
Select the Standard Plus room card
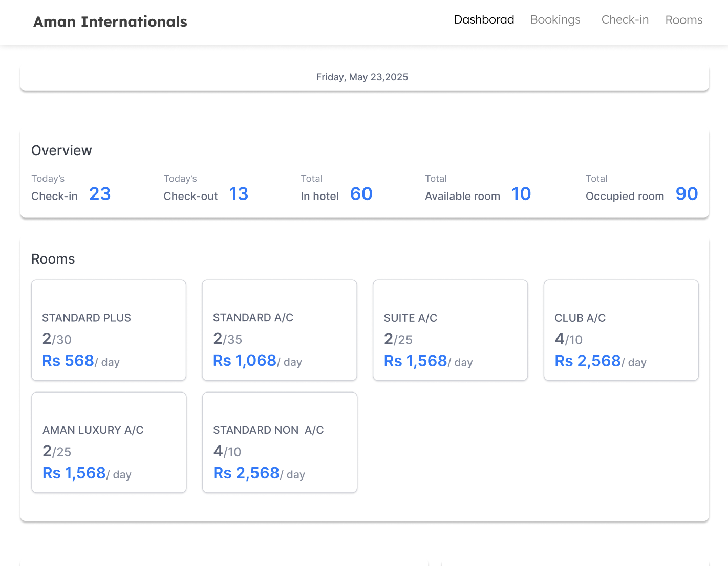pos(109,330)
